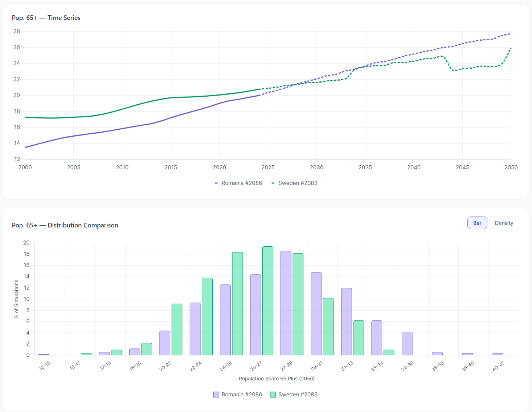Click Sweden's green bar for 29–31 bin
Viewport: 532px width, 412px height.
[328, 327]
